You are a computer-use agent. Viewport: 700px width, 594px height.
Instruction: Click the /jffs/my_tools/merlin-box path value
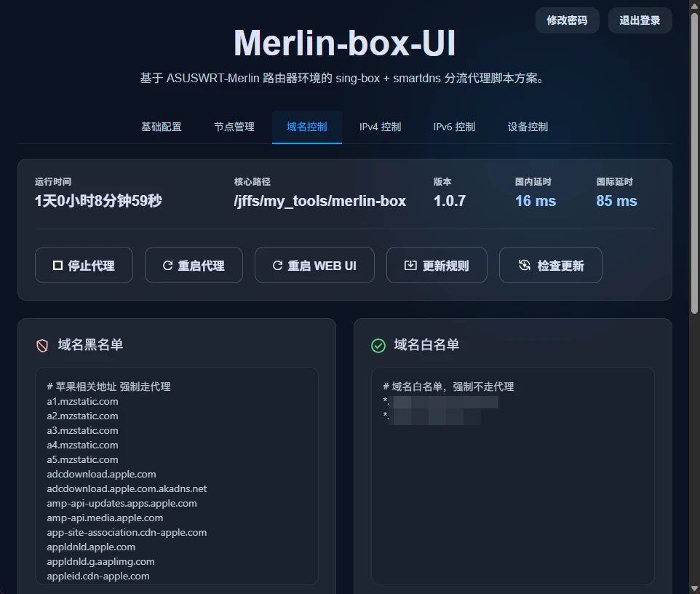[x=320, y=201]
